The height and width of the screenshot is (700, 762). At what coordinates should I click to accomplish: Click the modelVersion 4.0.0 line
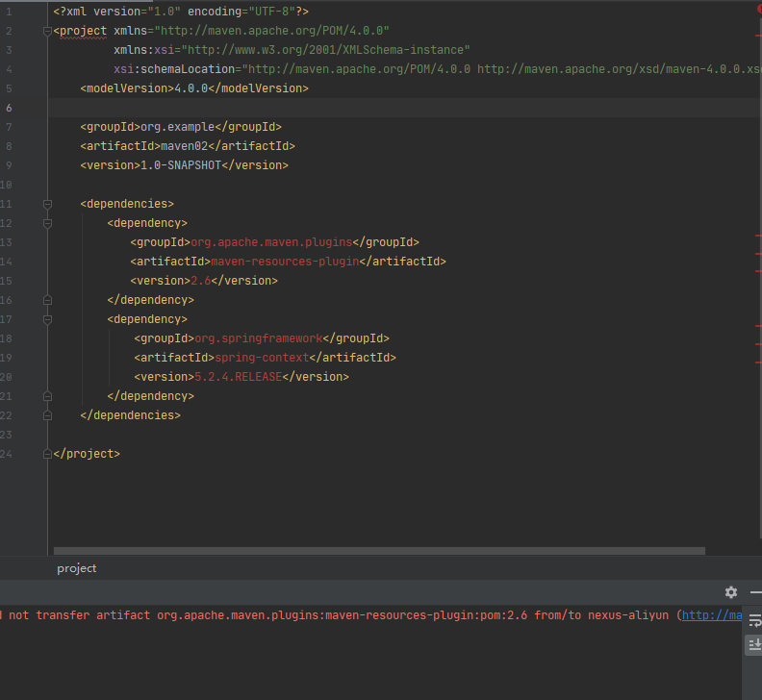coord(194,88)
